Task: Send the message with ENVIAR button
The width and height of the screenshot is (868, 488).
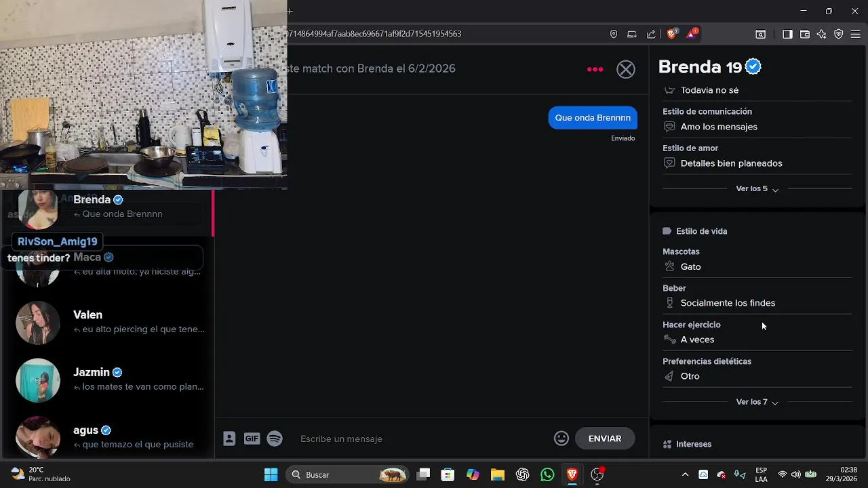Action: click(605, 439)
